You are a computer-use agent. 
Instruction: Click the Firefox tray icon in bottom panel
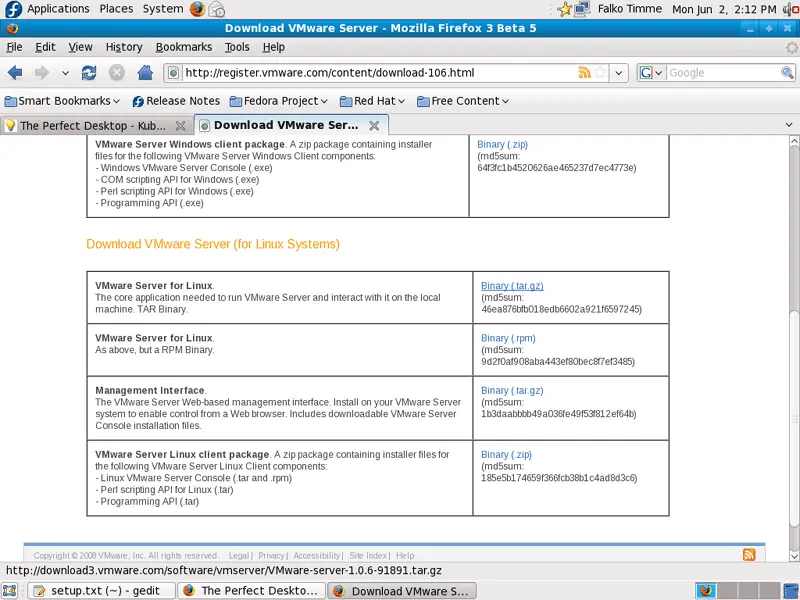706,591
